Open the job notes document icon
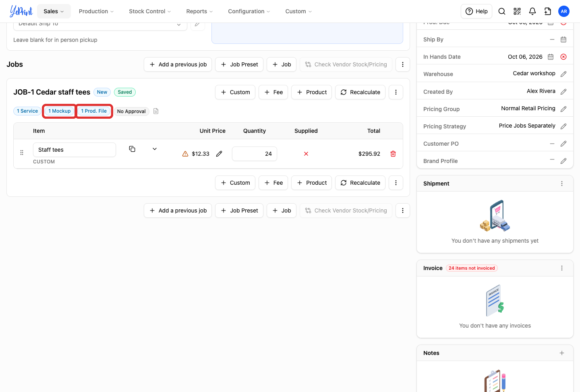The width and height of the screenshot is (580, 392). pos(156,111)
